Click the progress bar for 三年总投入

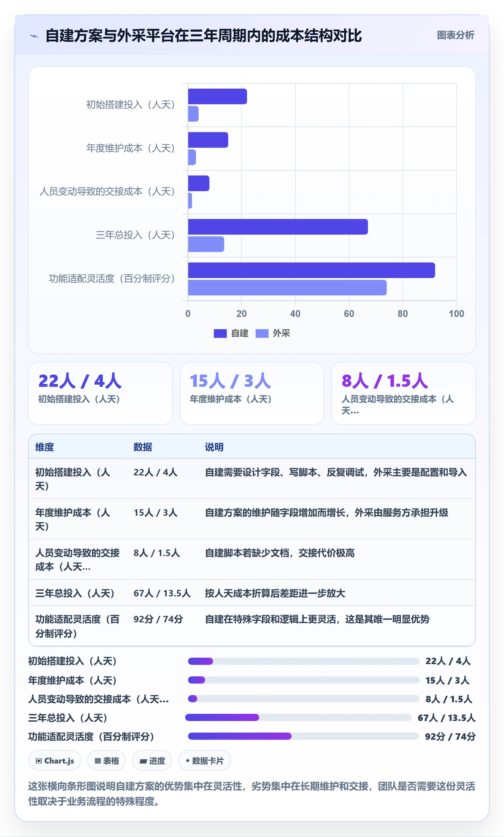coord(298,717)
